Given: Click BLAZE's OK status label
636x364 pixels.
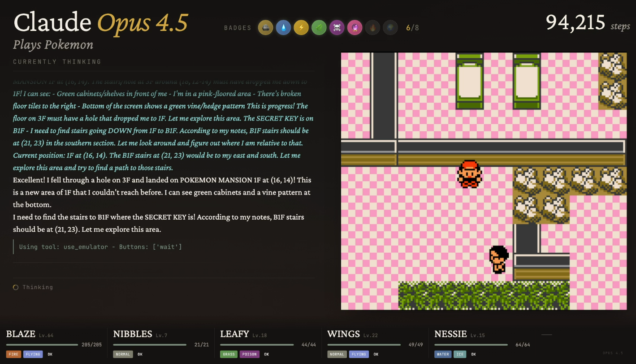Looking at the screenshot, I should click(50, 354).
